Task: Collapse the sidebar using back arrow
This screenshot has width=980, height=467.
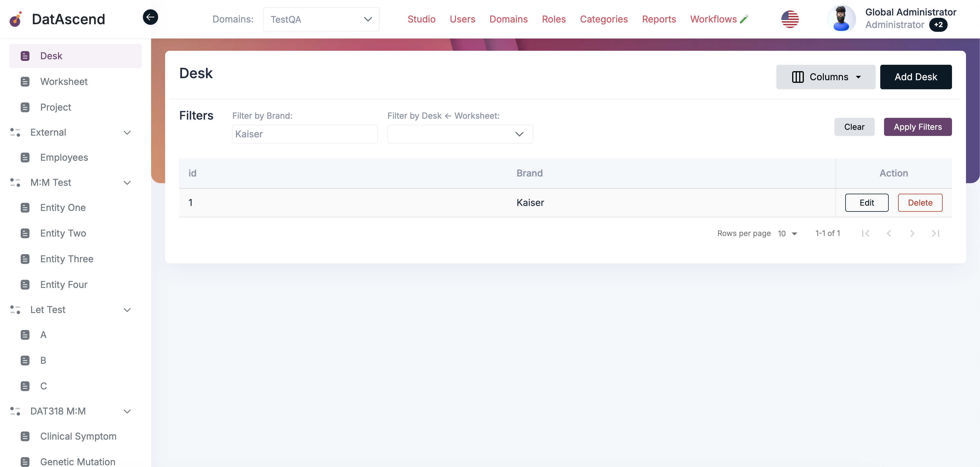Action: pyautogui.click(x=150, y=17)
